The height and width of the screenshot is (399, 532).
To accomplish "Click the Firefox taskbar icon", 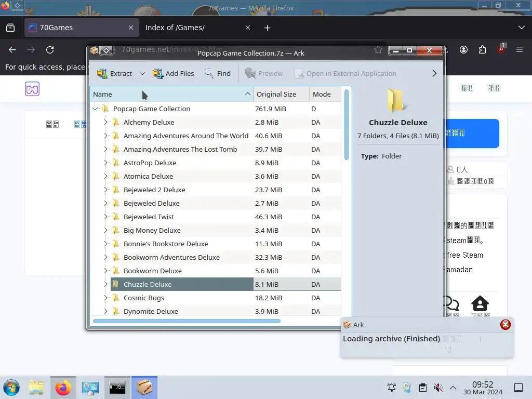I will pyautogui.click(x=63, y=388).
